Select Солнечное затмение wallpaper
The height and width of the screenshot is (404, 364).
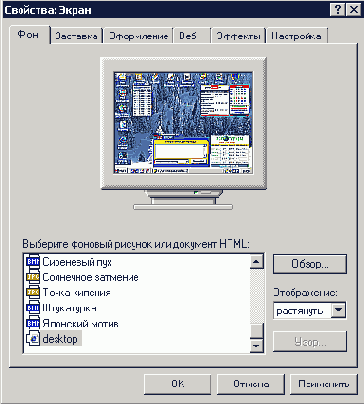(x=90, y=277)
